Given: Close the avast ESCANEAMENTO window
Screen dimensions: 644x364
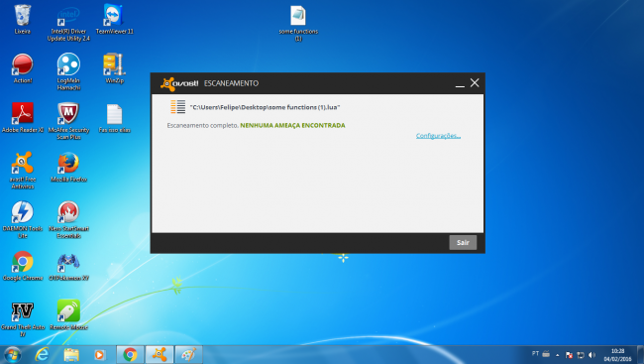Looking at the screenshot, I should (x=475, y=83).
